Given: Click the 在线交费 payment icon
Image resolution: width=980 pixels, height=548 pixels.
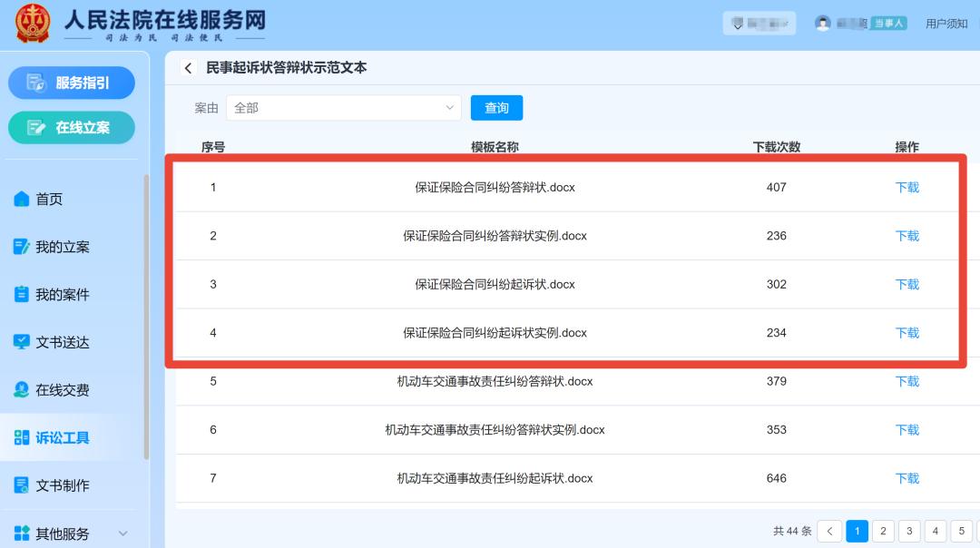Looking at the screenshot, I should point(22,390).
